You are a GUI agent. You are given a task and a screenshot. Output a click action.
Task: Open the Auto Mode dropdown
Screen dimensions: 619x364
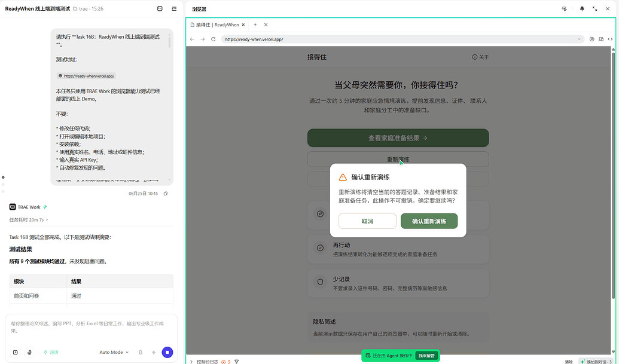[114, 352]
